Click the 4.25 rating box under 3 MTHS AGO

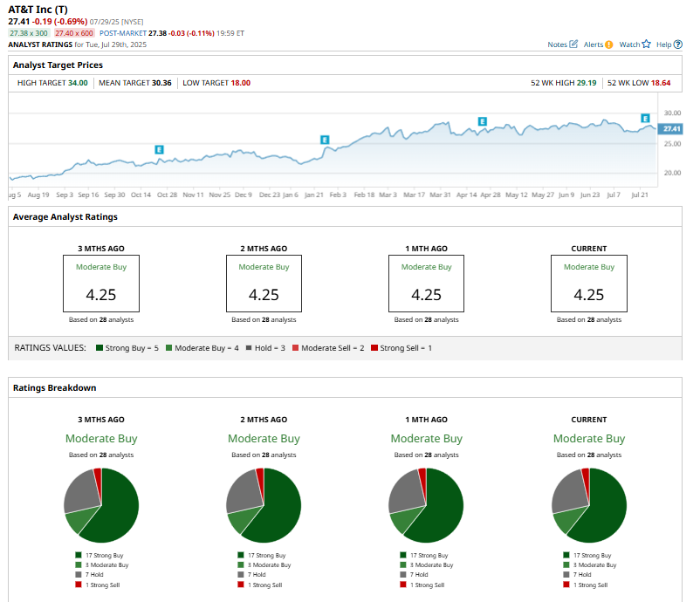click(x=101, y=284)
